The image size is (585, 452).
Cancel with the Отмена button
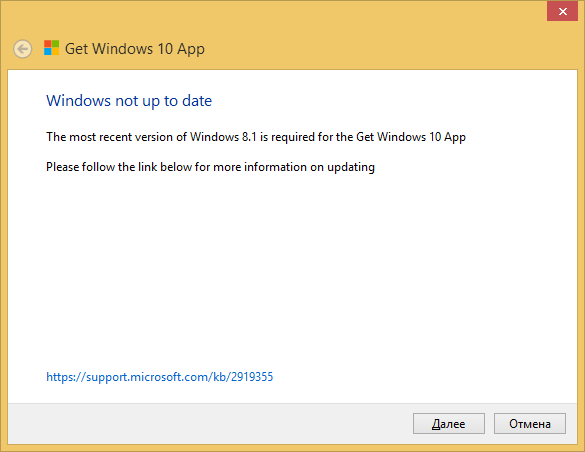pyautogui.click(x=530, y=423)
